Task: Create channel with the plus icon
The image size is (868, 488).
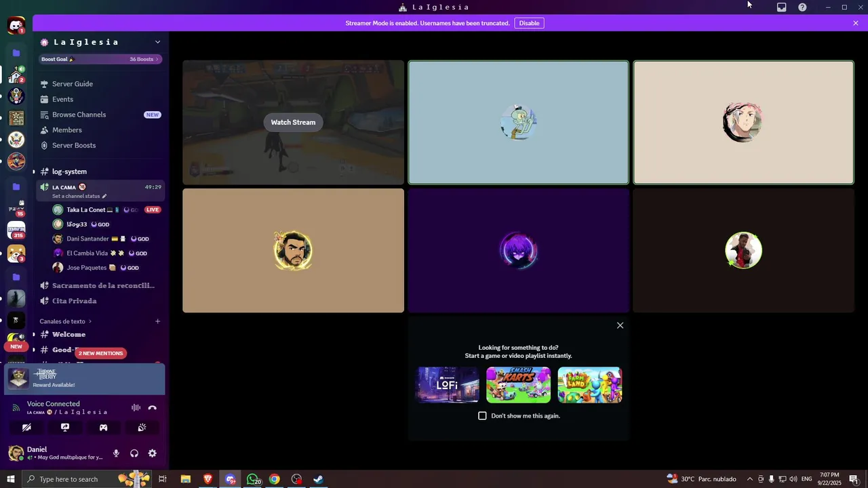Action: 157,321
